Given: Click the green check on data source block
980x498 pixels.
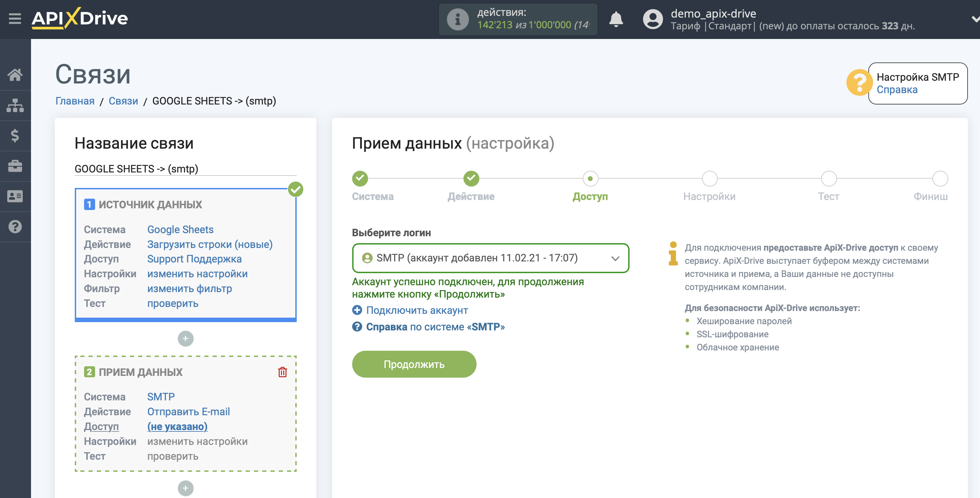Looking at the screenshot, I should 296,189.
